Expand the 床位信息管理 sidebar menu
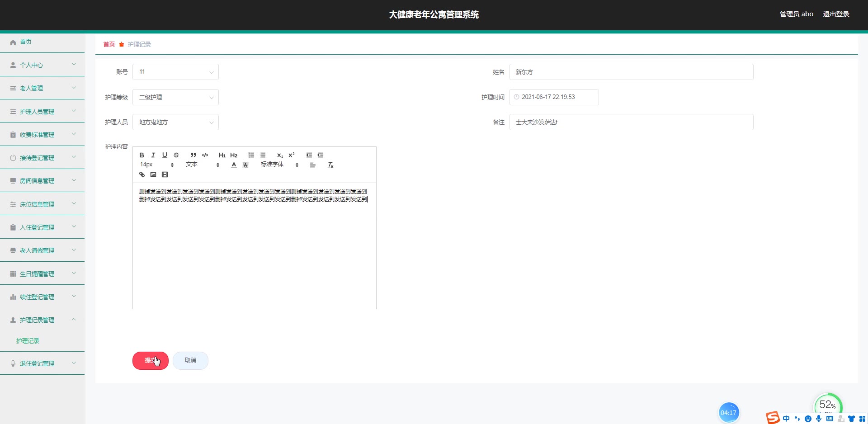The width and height of the screenshot is (868, 424). coord(42,204)
